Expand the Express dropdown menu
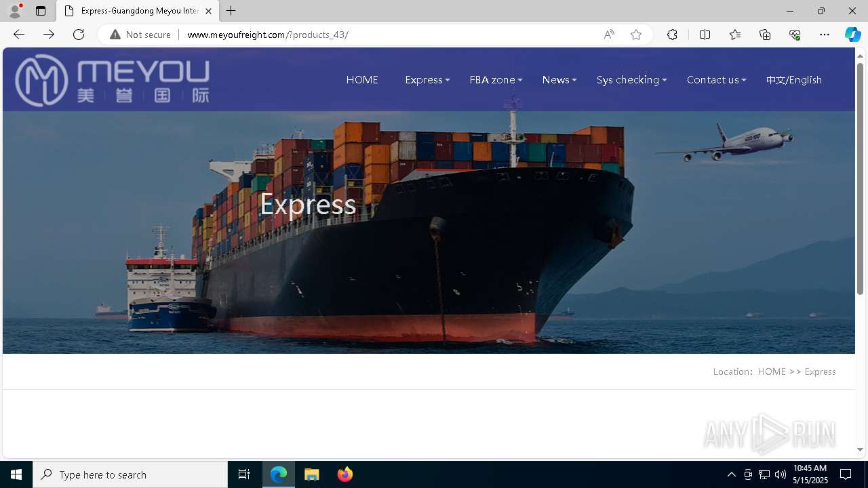868x488 pixels. (427, 80)
